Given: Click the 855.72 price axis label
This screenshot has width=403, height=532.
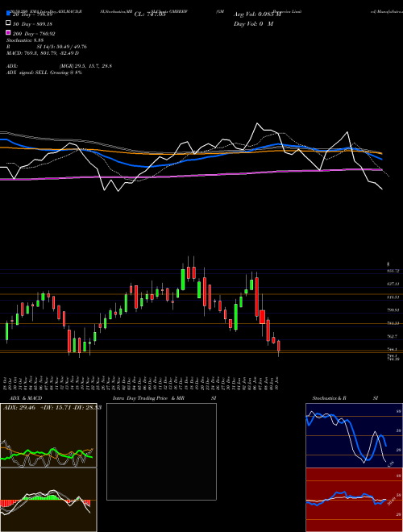Looking at the screenshot, I should [x=393, y=271].
